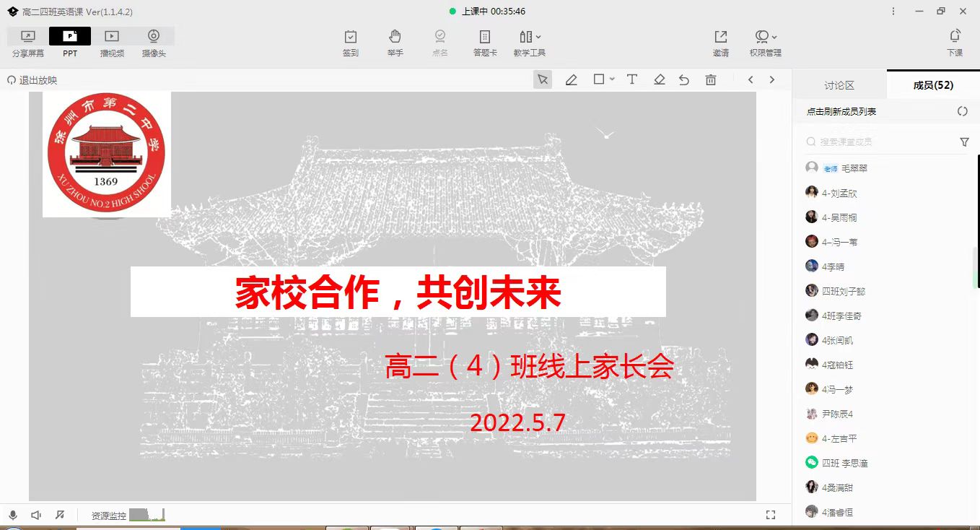Image resolution: width=980 pixels, height=530 pixels.
Task: Start a 签到 sign-in check
Action: [x=351, y=43]
